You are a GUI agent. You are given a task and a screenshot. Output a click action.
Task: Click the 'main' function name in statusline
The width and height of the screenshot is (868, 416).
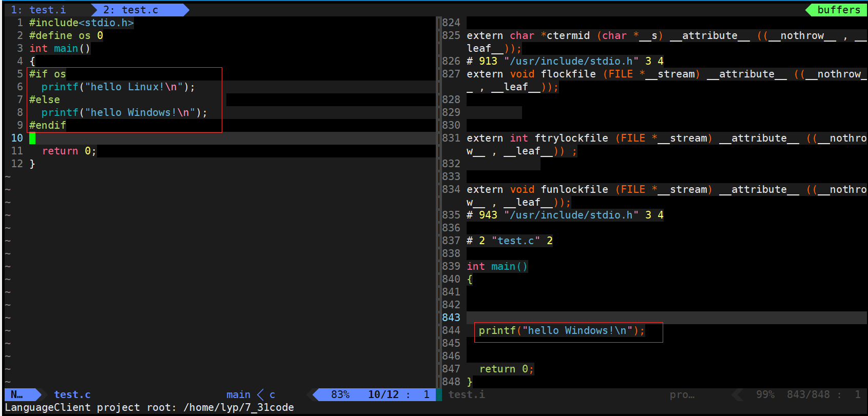pyautogui.click(x=238, y=394)
